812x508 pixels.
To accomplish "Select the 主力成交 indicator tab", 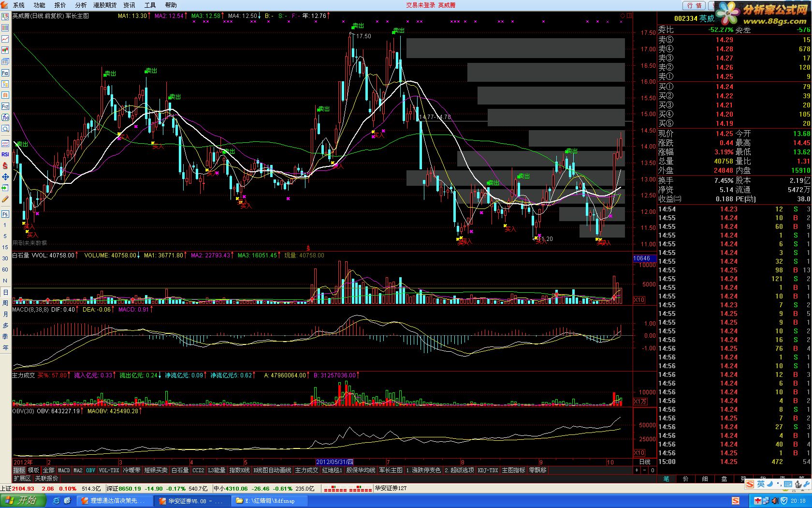I will coord(307,470).
